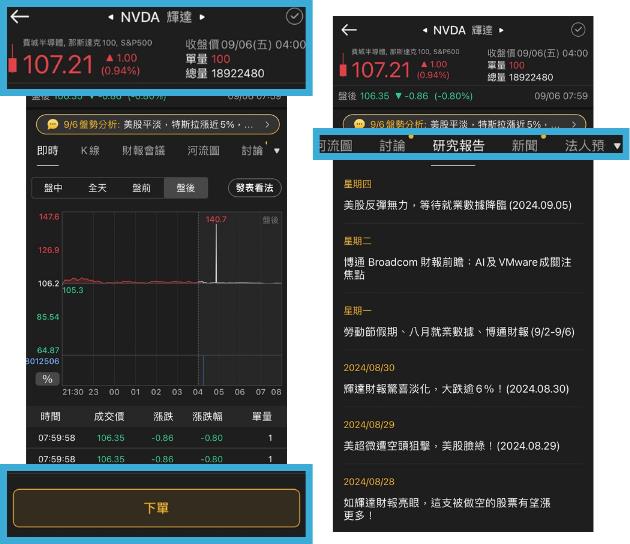Open the 法人預 tab
Viewport: 630px width, 544px height.
(x=585, y=145)
